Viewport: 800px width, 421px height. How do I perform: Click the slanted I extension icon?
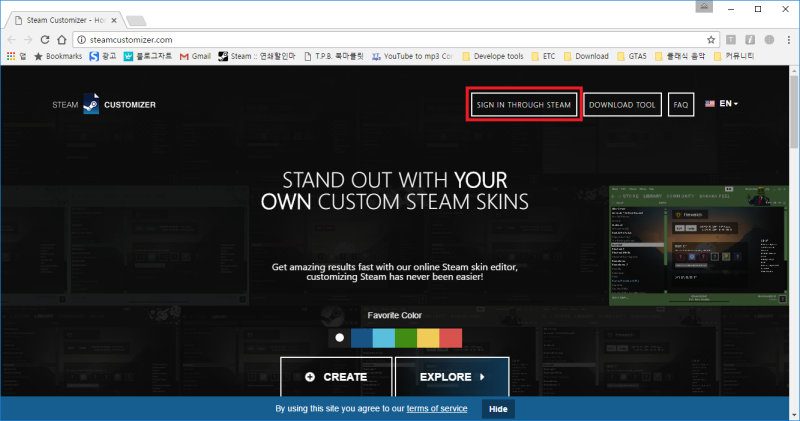[750, 40]
